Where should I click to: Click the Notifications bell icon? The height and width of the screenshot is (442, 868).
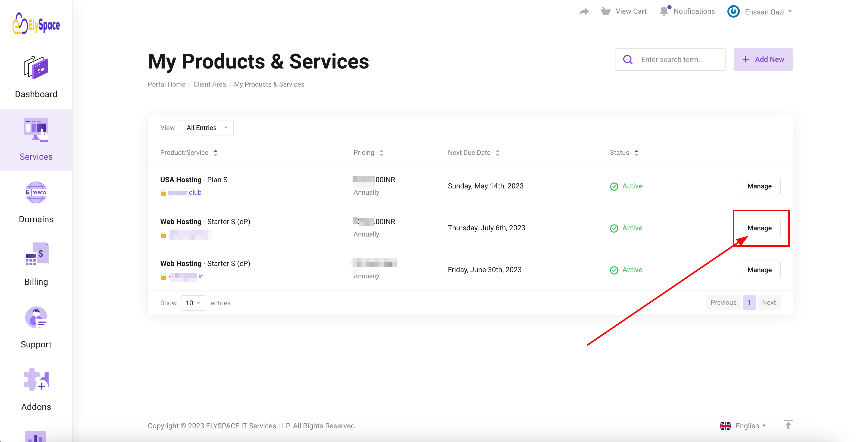coord(664,11)
